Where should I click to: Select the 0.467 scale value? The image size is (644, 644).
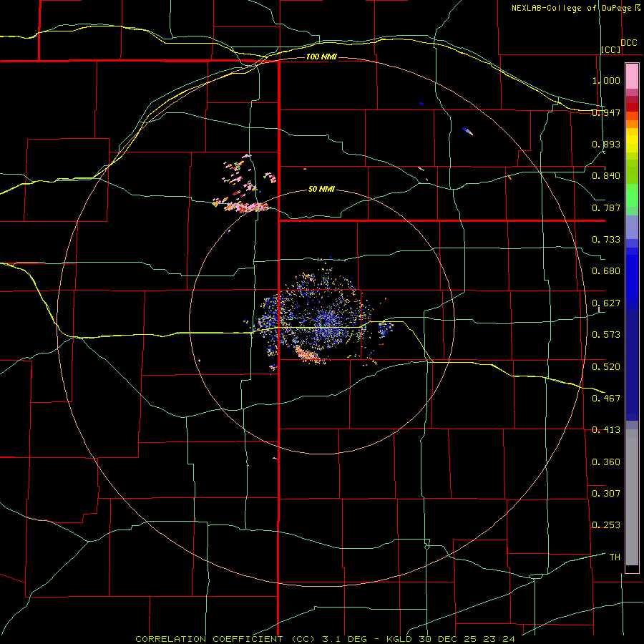click(x=606, y=399)
